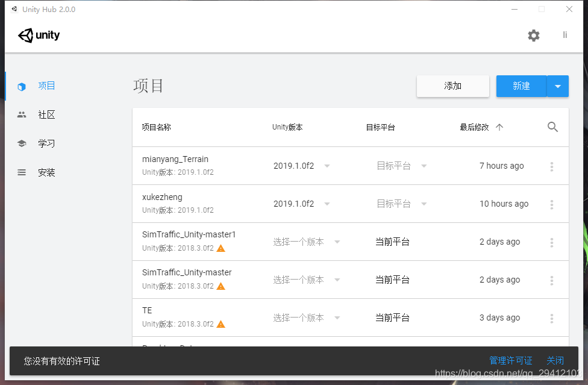The image size is (588, 385).
Task: Open the SimTraffic_Unity-master1 project
Action: [189, 234]
